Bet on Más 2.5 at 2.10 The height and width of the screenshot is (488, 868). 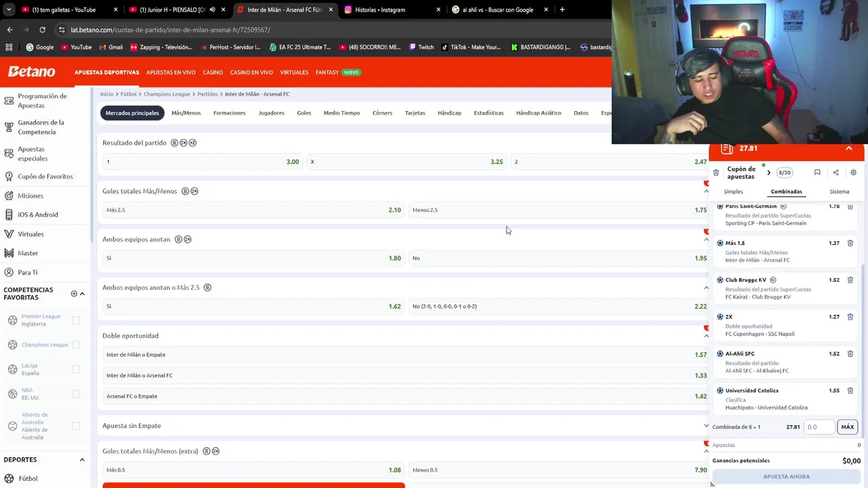click(x=254, y=210)
